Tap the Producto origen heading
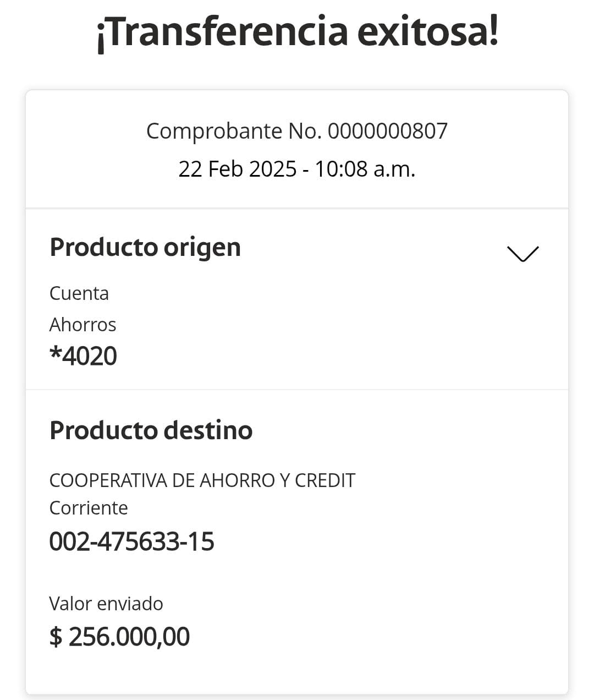This screenshot has height=700, width=594. pyautogui.click(x=145, y=247)
